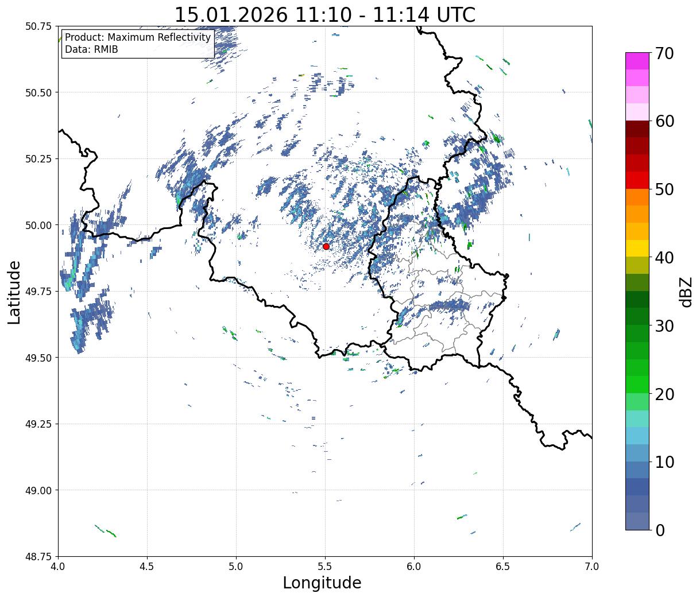
Task: Click the longitude tick label 5.5
Action: coord(325,567)
